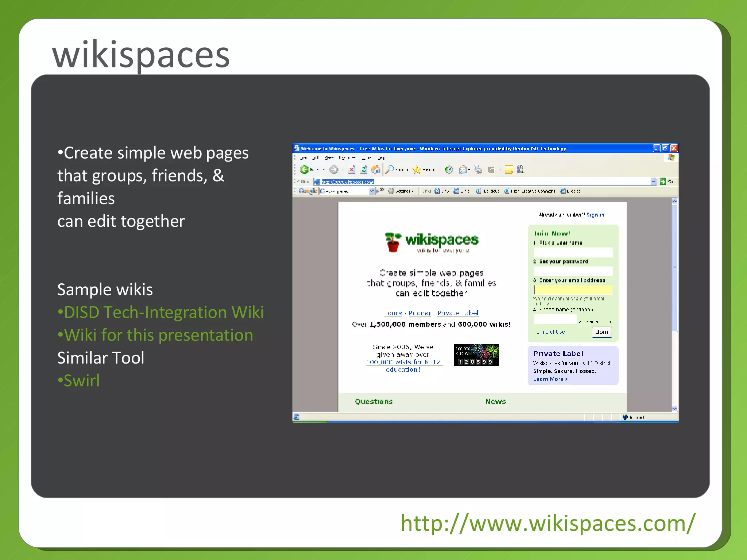Click the wikispaces potted plant logo
The width and height of the screenshot is (747, 560).
[x=393, y=242]
